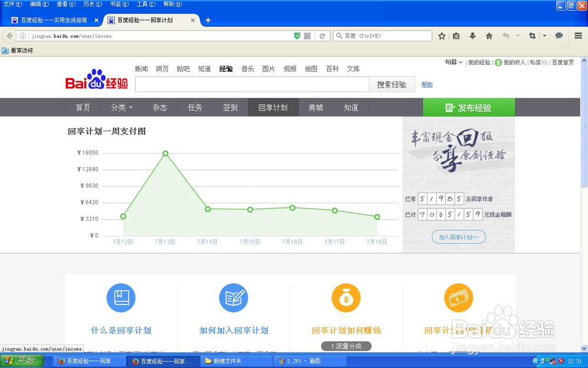Click the QR code icon in address bar

click(x=307, y=36)
